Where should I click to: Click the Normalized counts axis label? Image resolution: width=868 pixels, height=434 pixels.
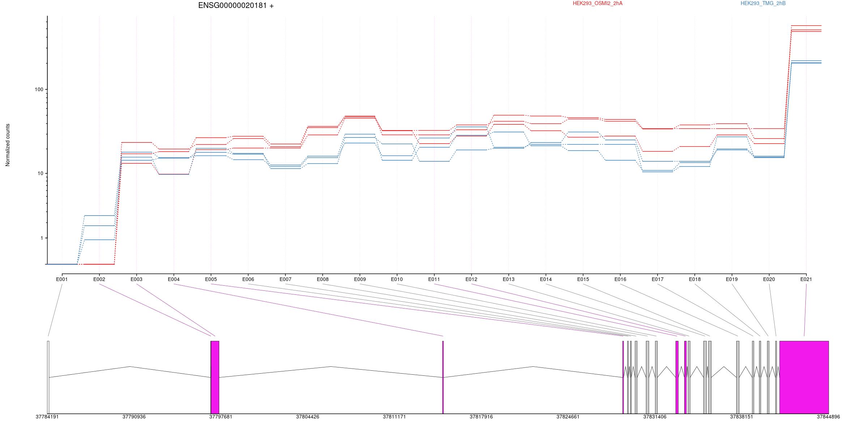pos(8,145)
